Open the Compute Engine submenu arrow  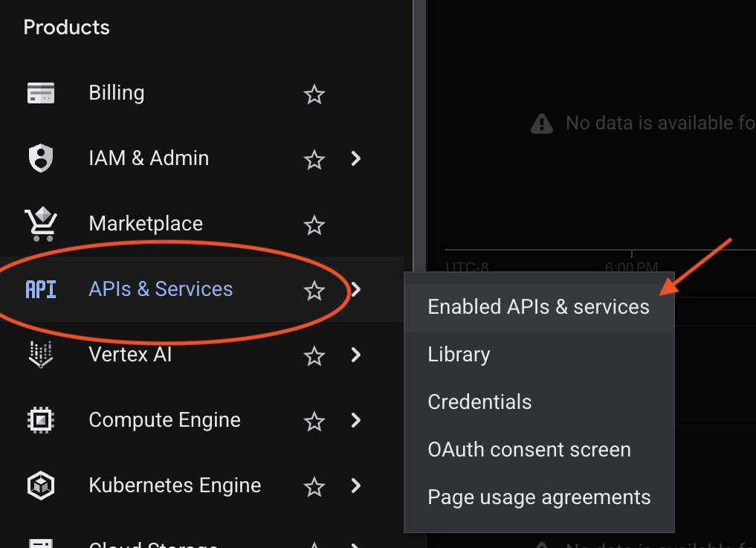[355, 420]
